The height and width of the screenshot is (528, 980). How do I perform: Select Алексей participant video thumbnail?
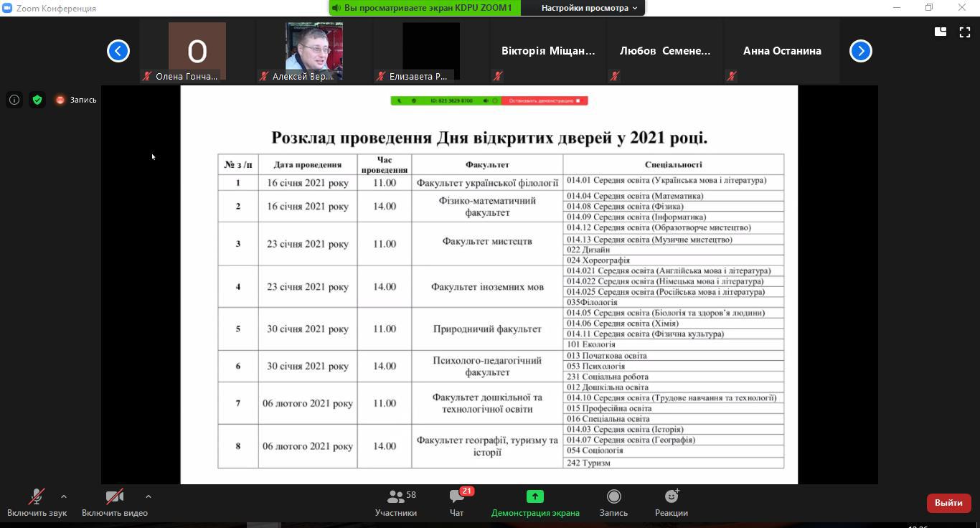pos(314,50)
